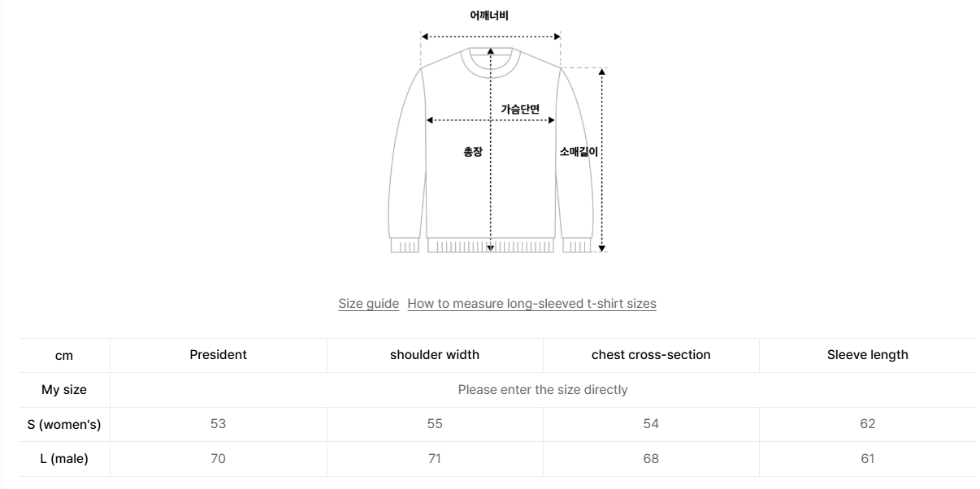This screenshot has height=489, width=980.
Task: Click the value 53 for S size
Action: coord(218,424)
